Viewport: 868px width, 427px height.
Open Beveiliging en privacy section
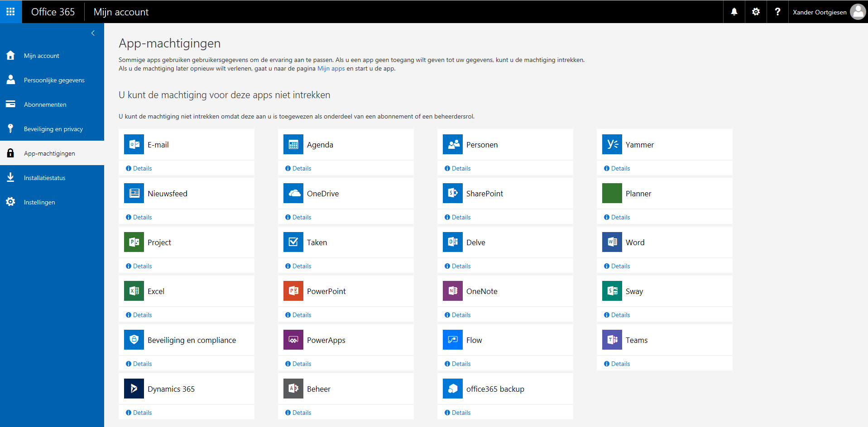click(53, 129)
